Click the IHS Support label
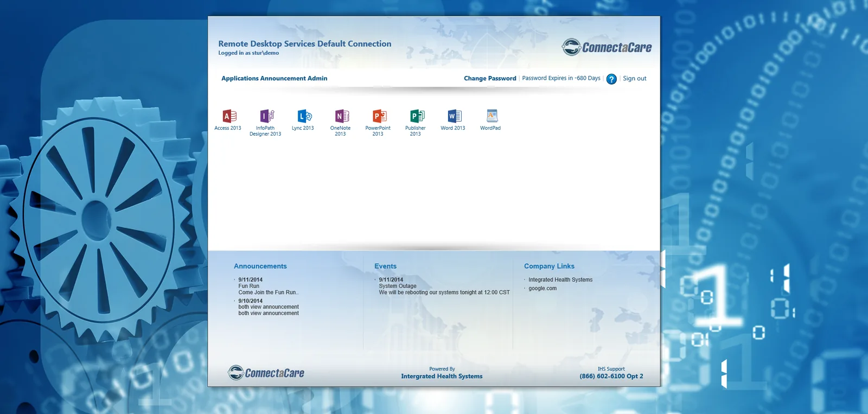The image size is (868, 414). 611,369
